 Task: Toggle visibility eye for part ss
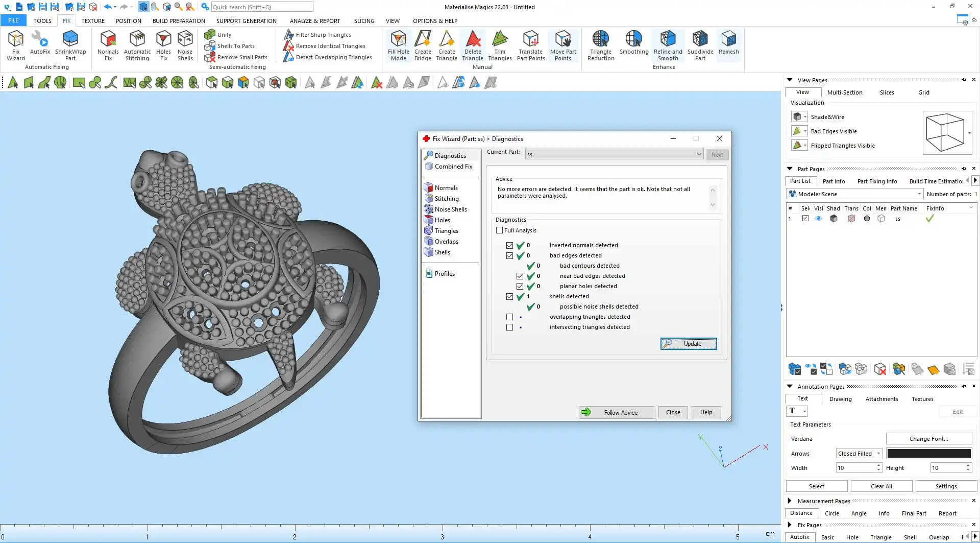point(818,219)
